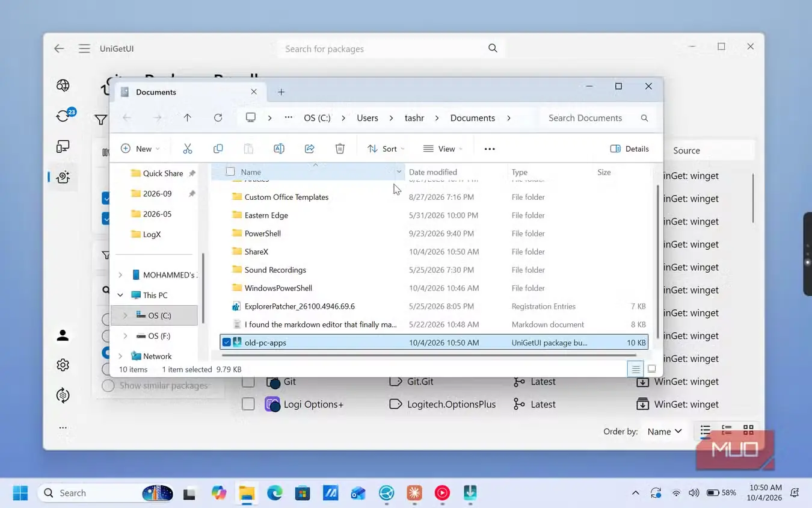
Task: Check the Logi Options+ package checkbox
Action: [248, 404]
